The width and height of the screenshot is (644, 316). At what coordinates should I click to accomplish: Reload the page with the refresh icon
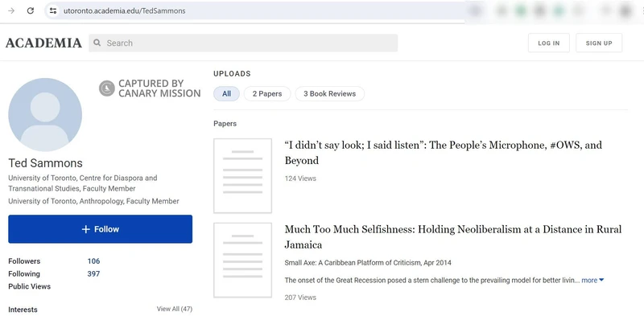pyautogui.click(x=31, y=11)
